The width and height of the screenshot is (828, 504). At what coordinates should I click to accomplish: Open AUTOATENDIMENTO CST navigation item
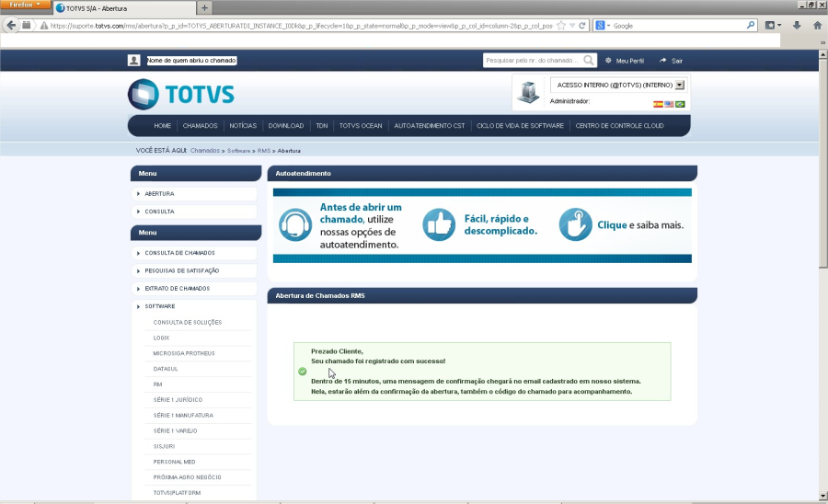[x=430, y=126]
